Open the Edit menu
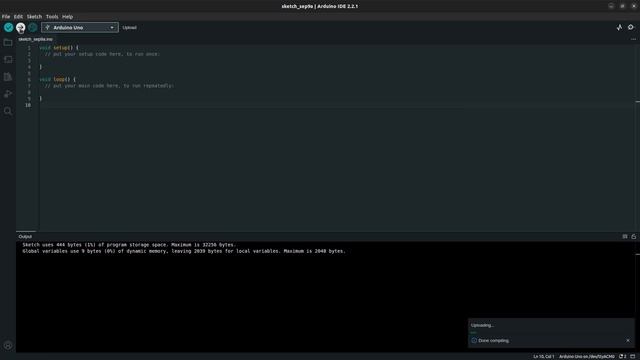640x360 pixels. tap(18, 17)
